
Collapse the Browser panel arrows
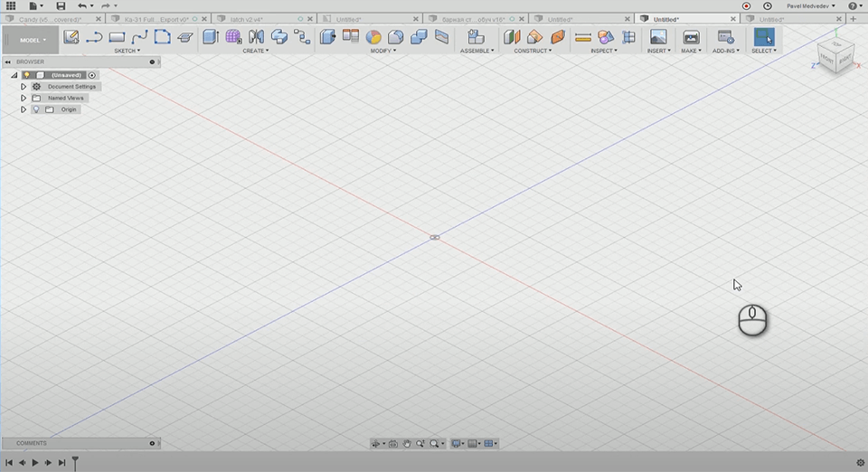tap(8, 62)
